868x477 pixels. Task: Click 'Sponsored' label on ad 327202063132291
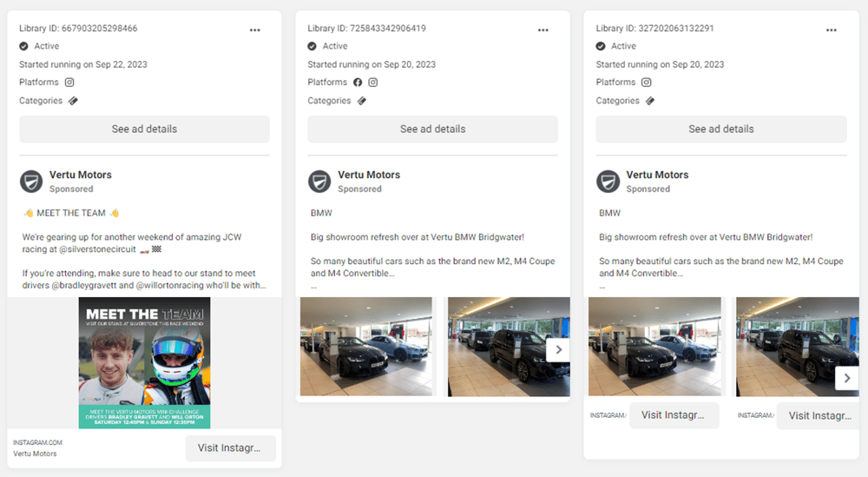click(x=648, y=189)
